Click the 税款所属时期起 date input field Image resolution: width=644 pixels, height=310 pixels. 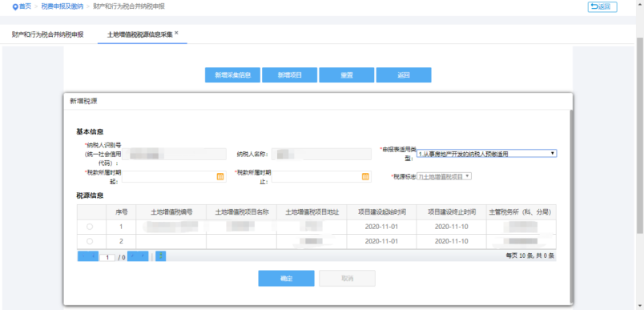[174, 176]
